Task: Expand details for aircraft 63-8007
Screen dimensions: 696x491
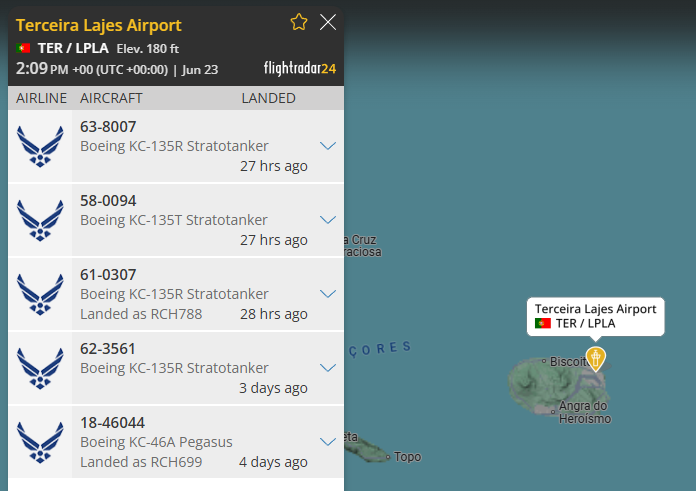Action: coord(327,146)
